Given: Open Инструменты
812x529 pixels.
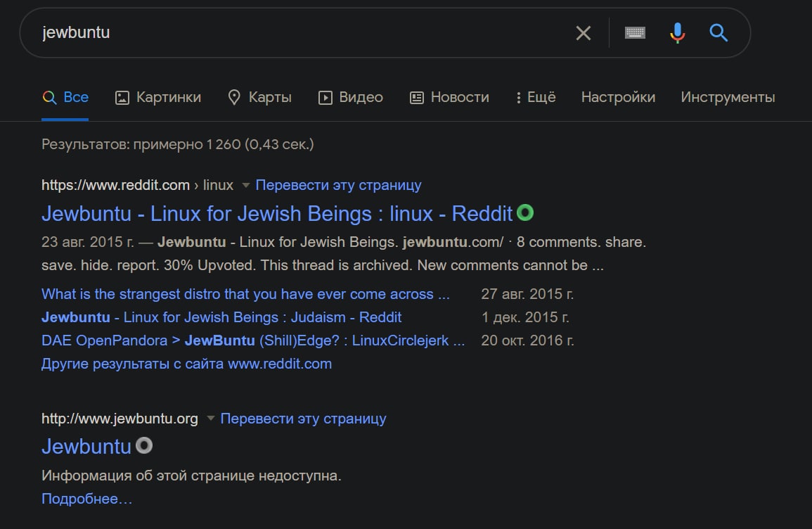Looking at the screenshot, I should 728,97.
